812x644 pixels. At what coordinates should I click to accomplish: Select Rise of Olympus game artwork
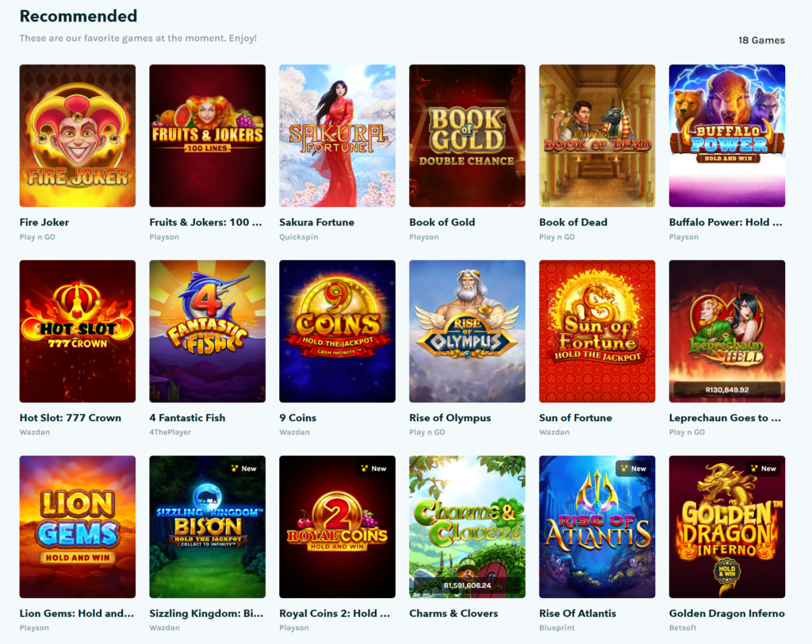[467, 331]
